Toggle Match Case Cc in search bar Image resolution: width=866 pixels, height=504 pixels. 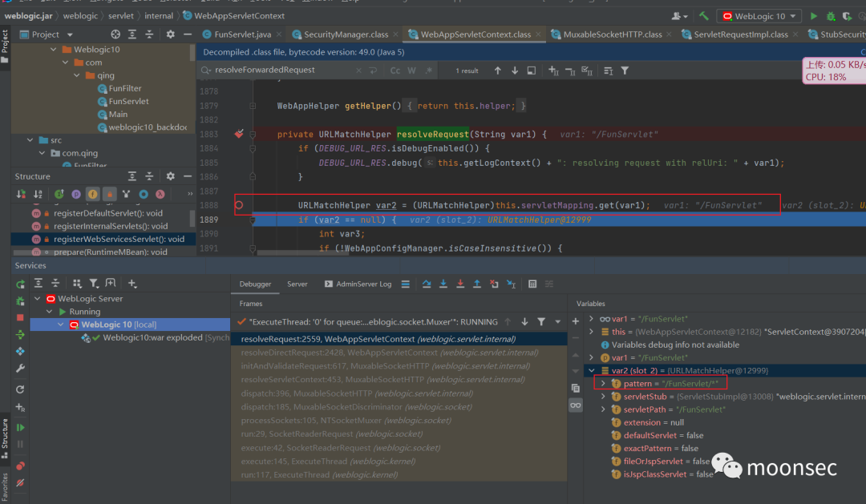coord(395,71)
